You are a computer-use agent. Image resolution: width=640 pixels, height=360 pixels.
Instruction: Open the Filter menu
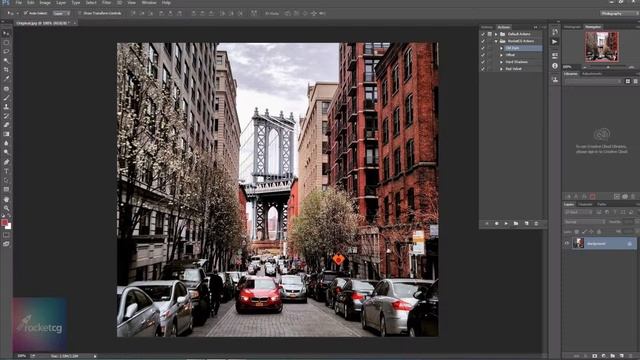(106, 2)
